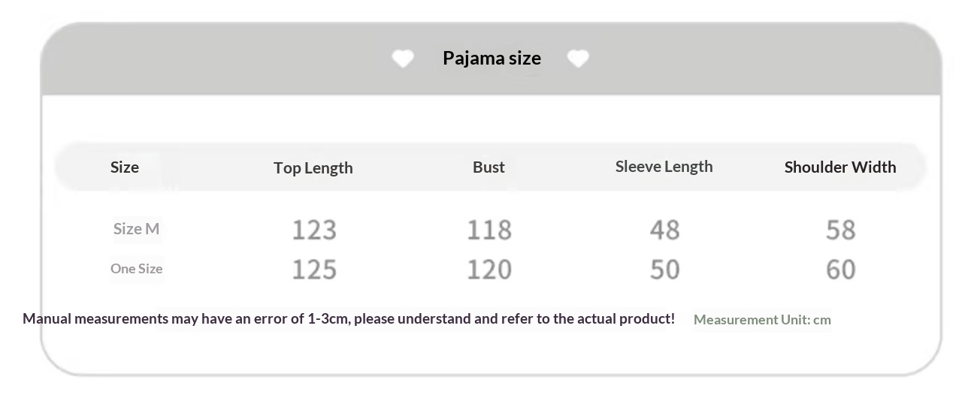Select the "Bust" column header

tap(488, 167)
